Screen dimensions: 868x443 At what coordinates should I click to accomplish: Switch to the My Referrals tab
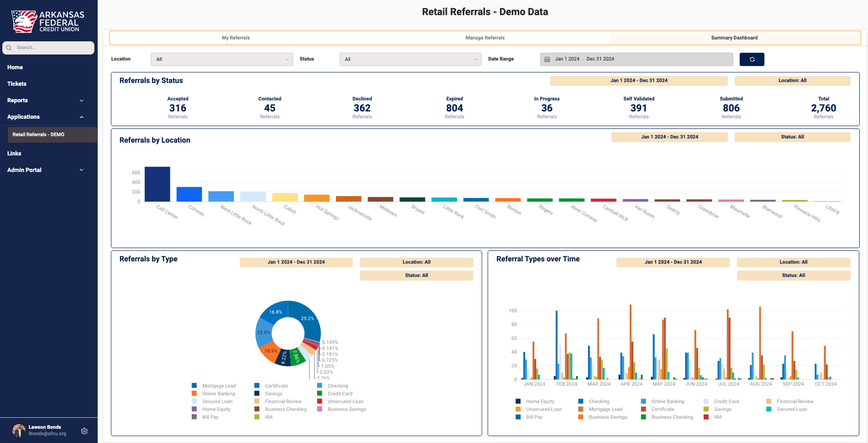[236, 38]
